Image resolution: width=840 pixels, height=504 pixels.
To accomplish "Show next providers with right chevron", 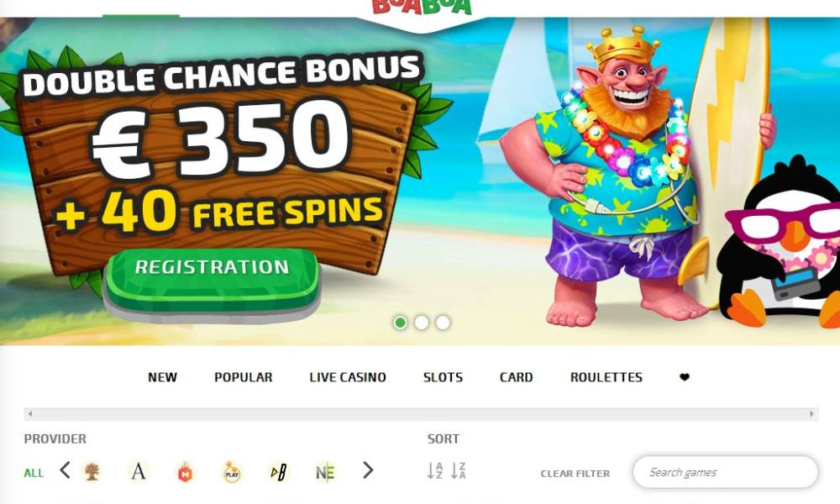I will tap(368, 470).
